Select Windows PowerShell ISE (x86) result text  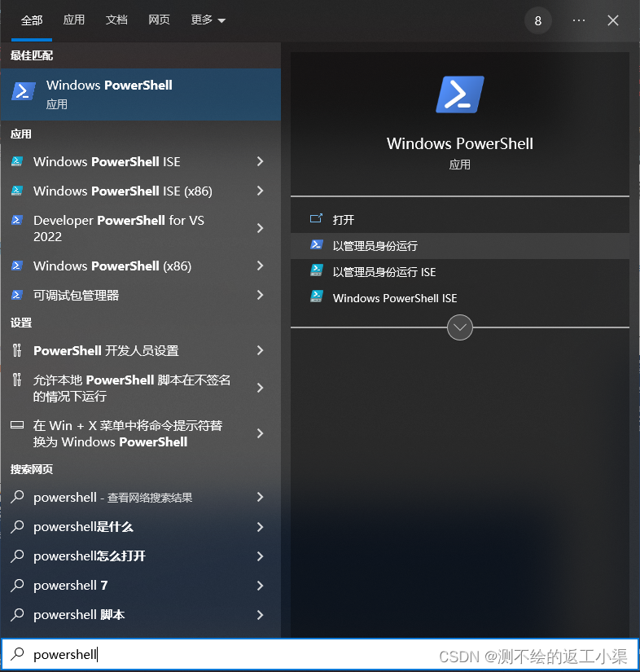point(123,191)
